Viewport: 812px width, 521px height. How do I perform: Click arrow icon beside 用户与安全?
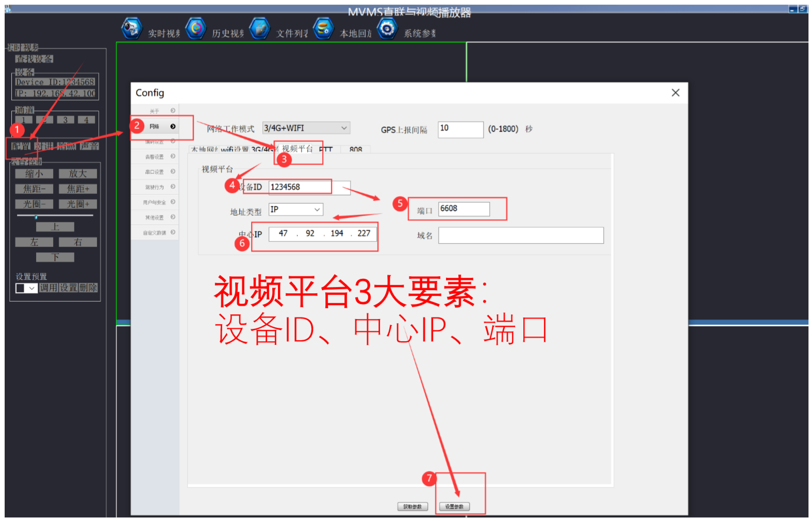click(173, 202)
